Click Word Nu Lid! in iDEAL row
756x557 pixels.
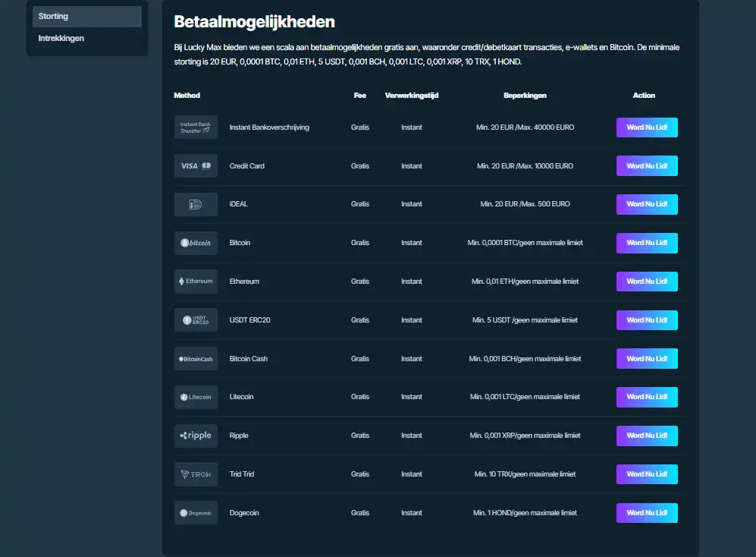647,204
